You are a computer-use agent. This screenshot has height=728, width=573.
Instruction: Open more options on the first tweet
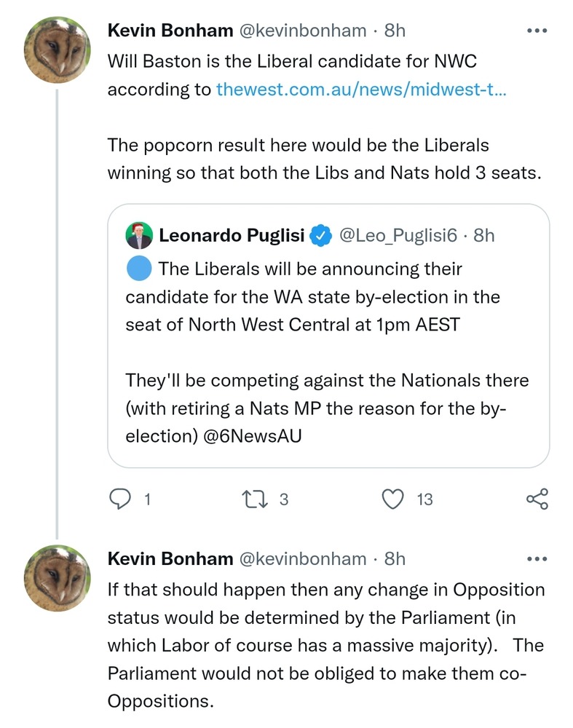536,31
